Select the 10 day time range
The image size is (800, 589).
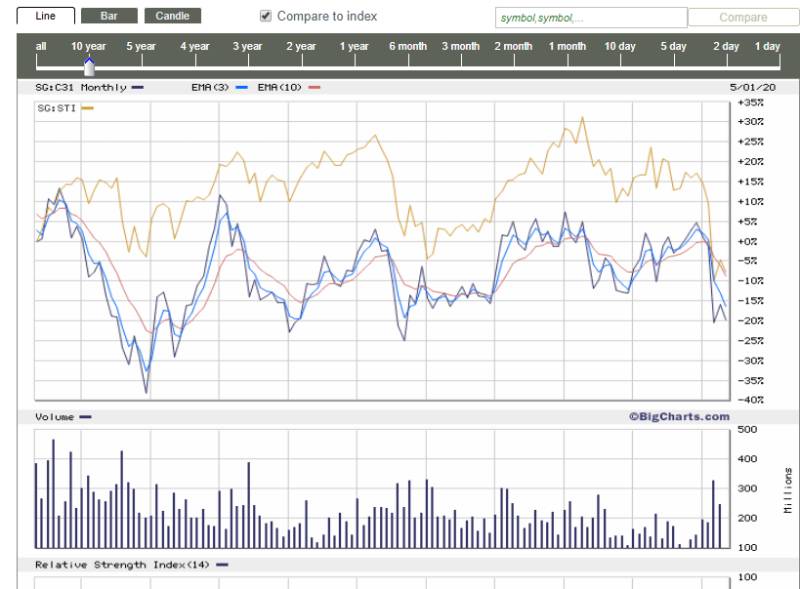pyautogui.click(x=620, y=46)
